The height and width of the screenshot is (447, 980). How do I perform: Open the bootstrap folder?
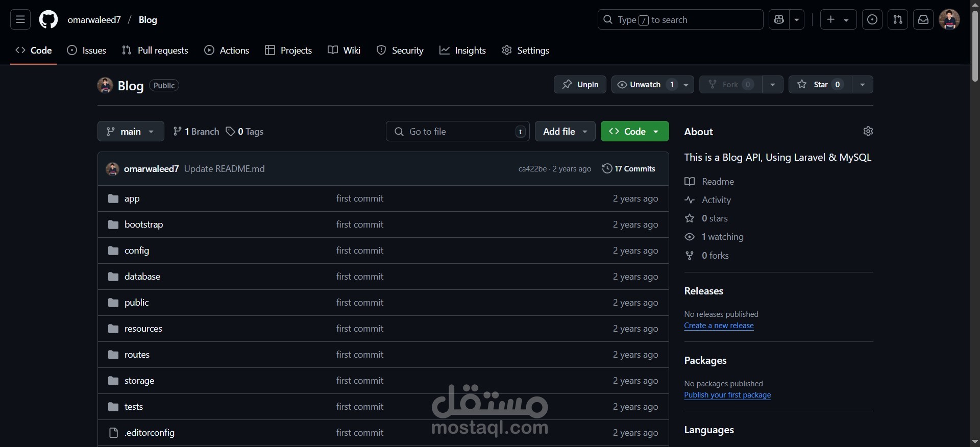[x=144, y=225]
